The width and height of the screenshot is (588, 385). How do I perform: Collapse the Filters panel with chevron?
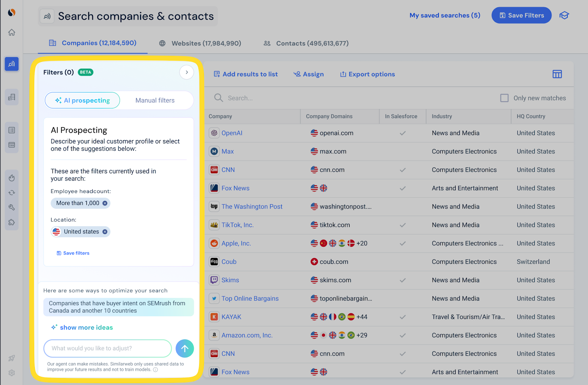click(187, 72)
